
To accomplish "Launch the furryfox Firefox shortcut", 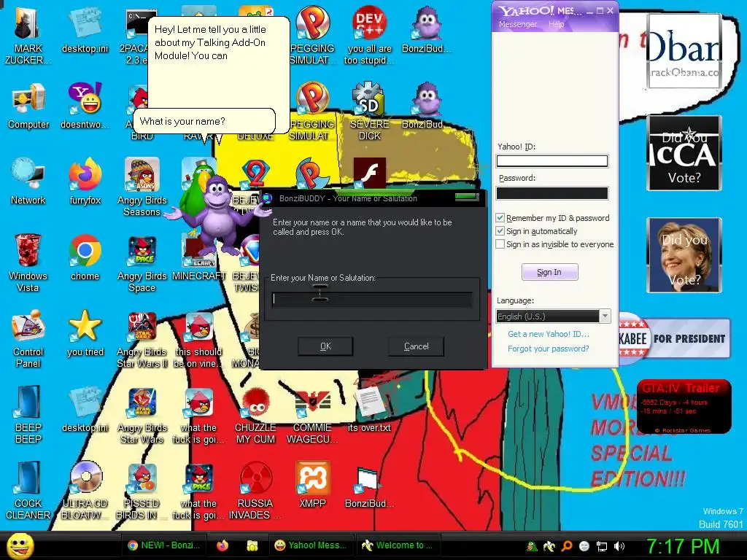I will 85,182.
